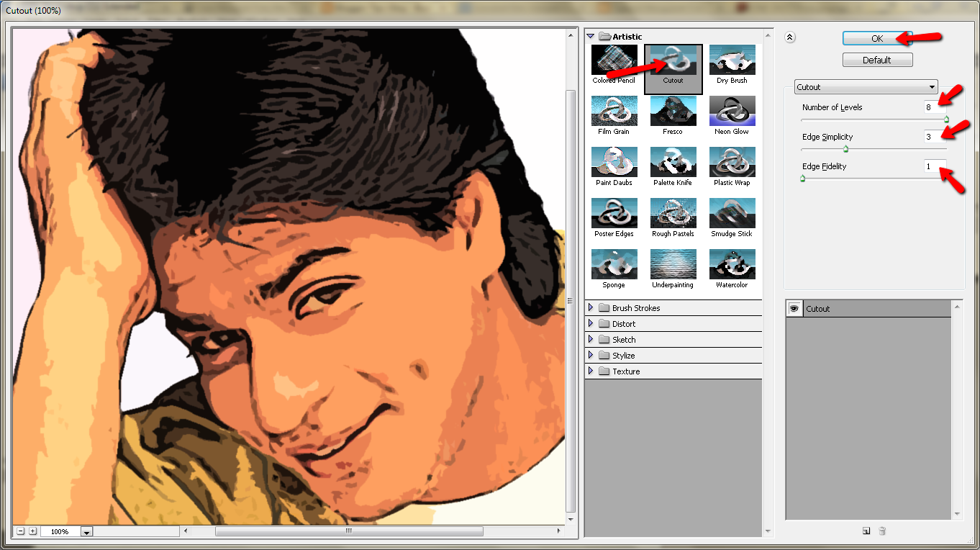Click the New Effect Layer icon
The height and width of the screenshot is (550, 980).
coord(866,531)
